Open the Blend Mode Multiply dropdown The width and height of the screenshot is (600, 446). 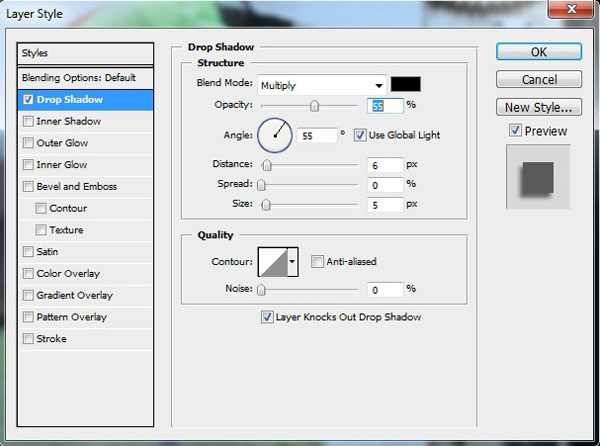tap(322, 85)
